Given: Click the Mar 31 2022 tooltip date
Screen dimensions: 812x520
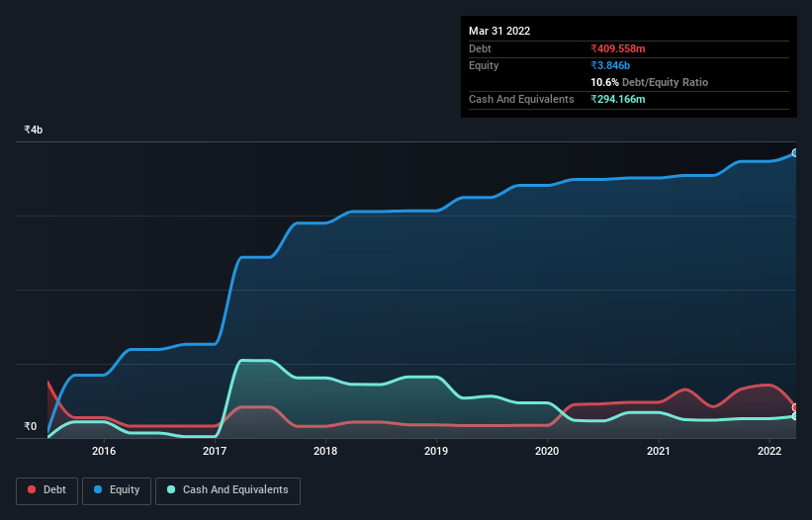Looking at the screenshot, I should pos(499,31).
